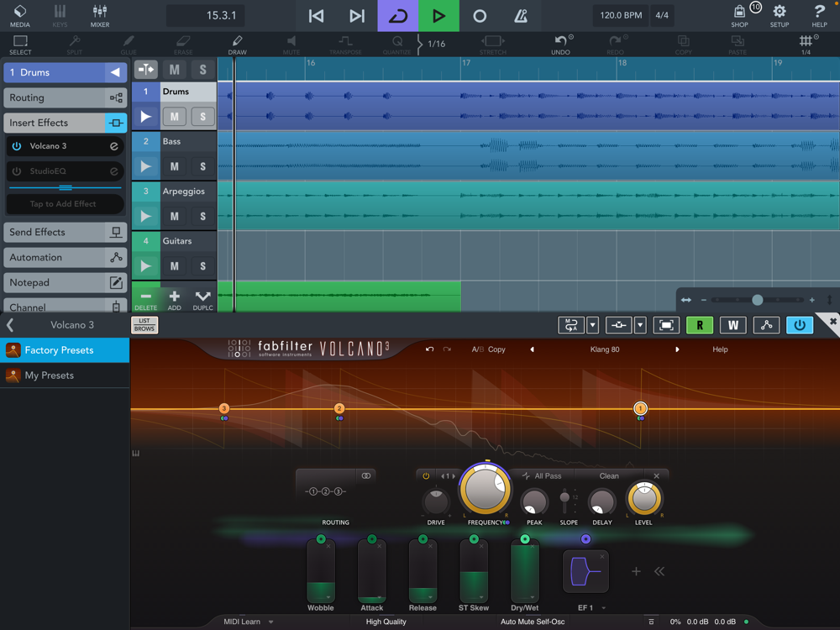The height and width of the screenshot is (630, 840).
Task: Add a new track with Add button
Action: coord(174,300)
